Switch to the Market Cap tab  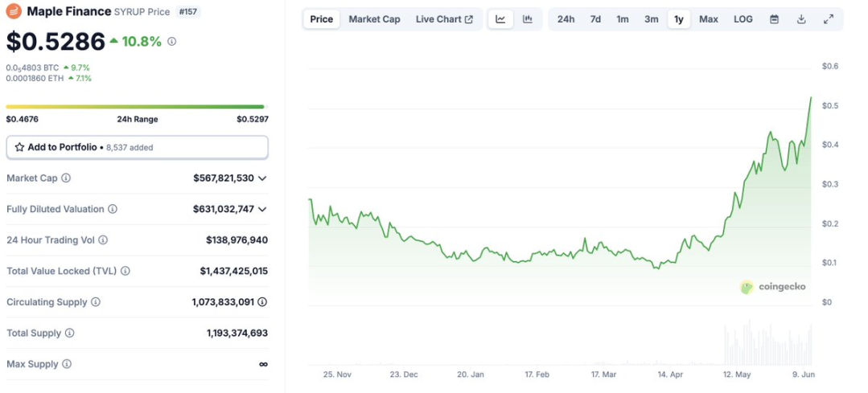point(374,19)
